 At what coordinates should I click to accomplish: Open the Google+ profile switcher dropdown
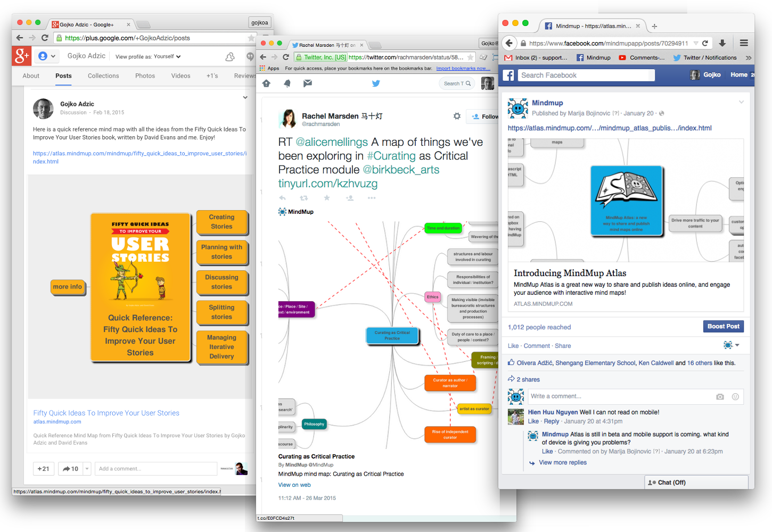tap(47, 56)
